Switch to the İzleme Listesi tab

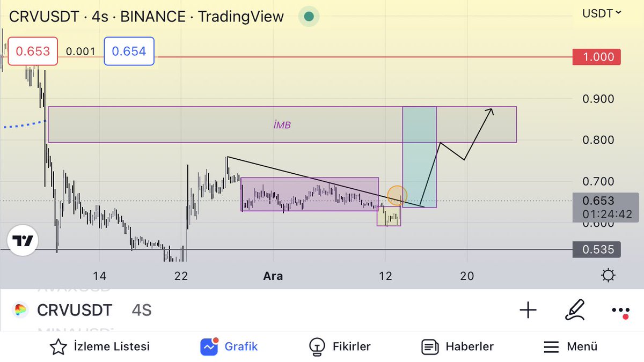click(x=100, y=346)
